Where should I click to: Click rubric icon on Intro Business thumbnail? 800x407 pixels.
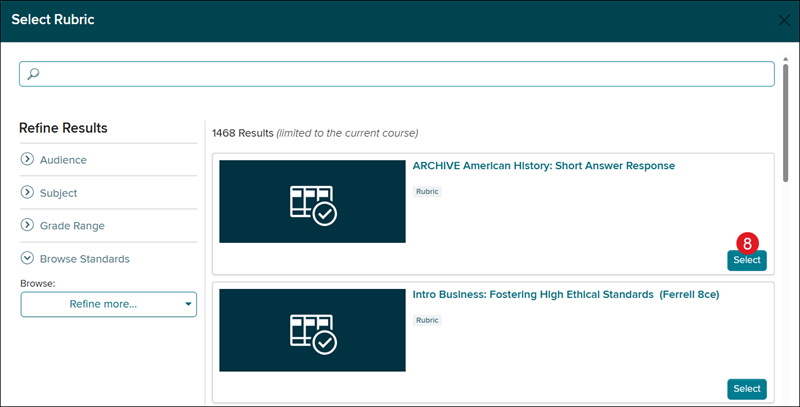coord(312,331)
